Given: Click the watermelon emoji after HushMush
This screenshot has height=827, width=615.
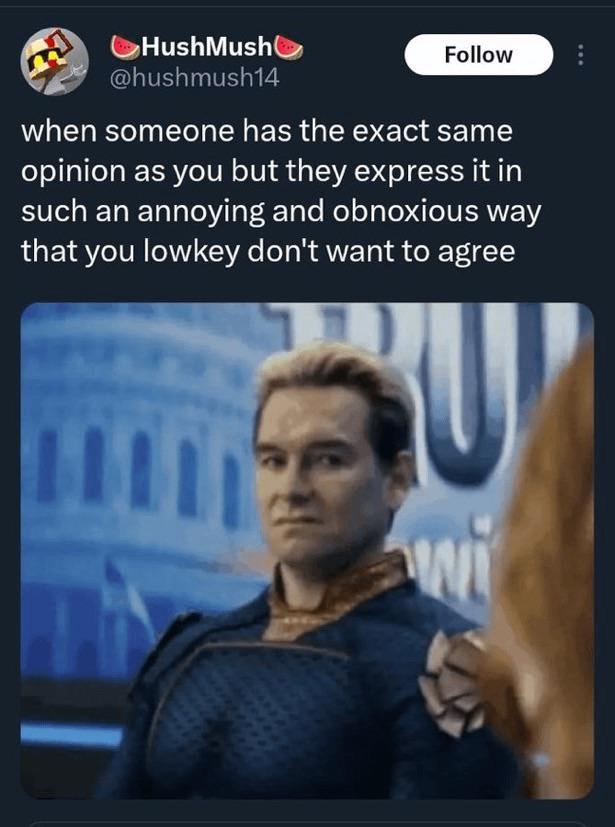Looking at the screenshot, I should click(288, 47).
